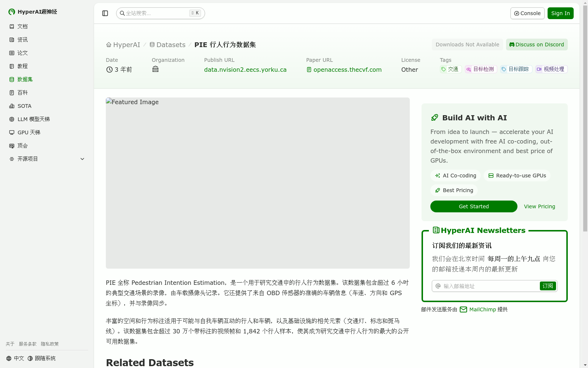The width and height of the screenshot is (588, 368).
Task: Open the View Pricing link
Action: (539, 206)
